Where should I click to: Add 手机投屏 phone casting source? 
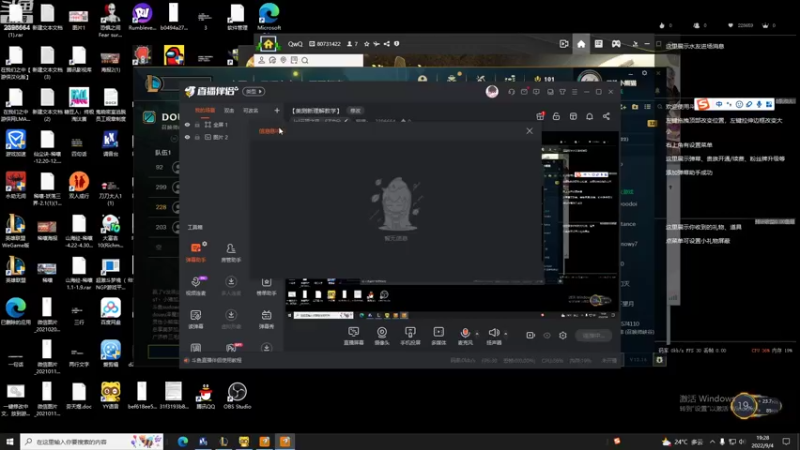410,336
